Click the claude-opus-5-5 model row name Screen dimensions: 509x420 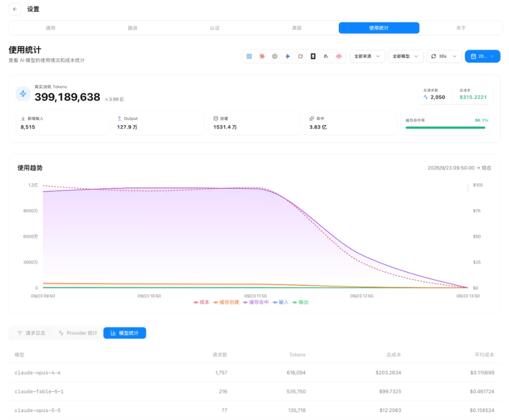pos(38,410)
